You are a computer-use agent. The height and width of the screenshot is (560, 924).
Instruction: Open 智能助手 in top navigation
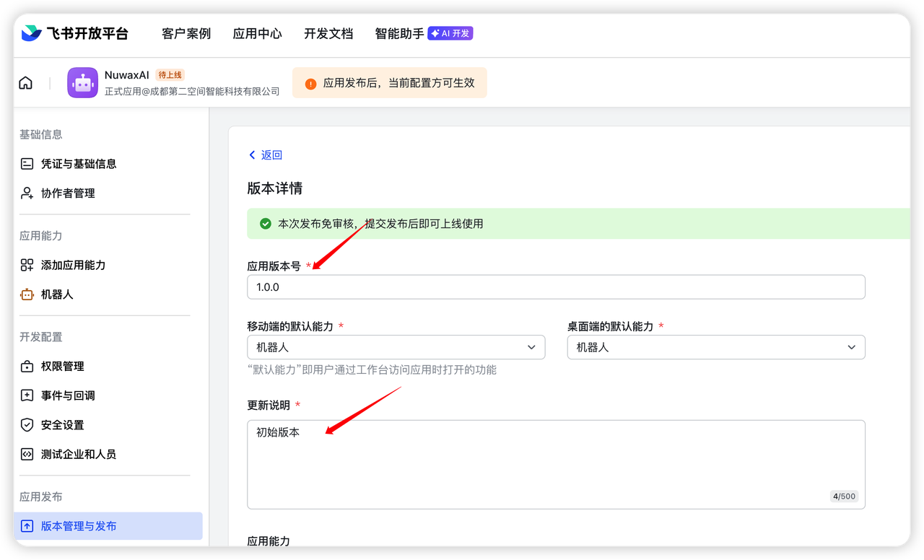coord(399,34)
